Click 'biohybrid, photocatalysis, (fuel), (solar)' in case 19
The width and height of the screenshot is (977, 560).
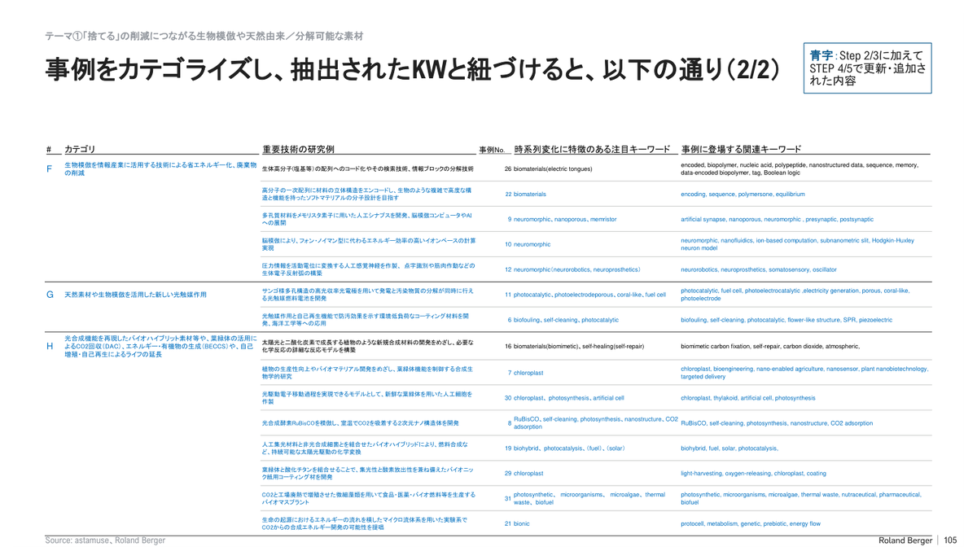[569, 448]
